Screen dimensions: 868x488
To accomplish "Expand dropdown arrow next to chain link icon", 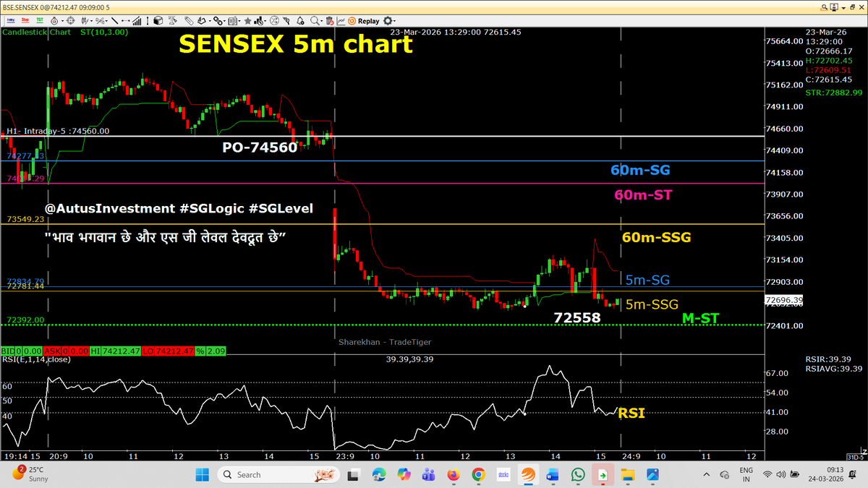I will [225, 21].
